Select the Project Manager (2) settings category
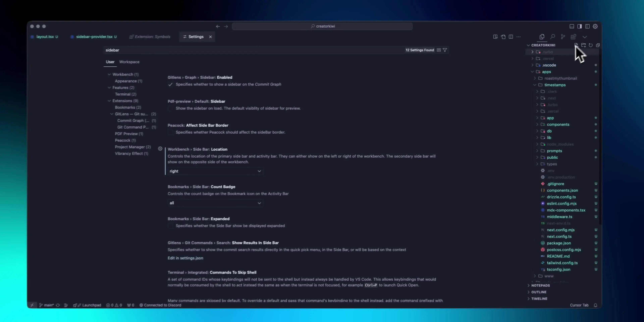Viewport: 644px width, 322px height. pyautogui.click(x=133, y=147)
